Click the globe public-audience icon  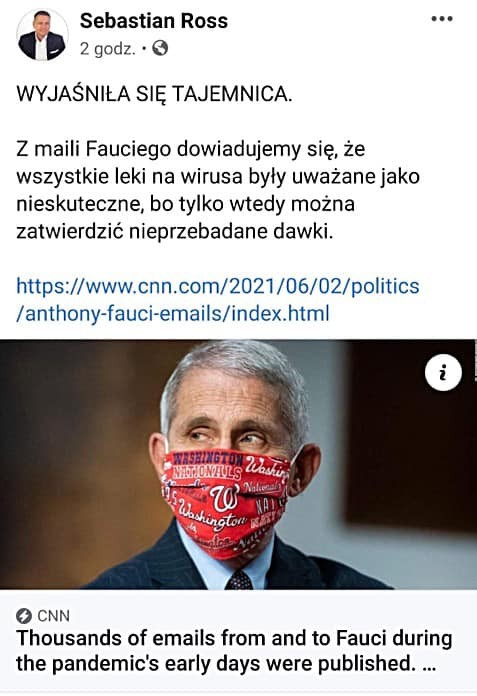click(x=160, y=48)
